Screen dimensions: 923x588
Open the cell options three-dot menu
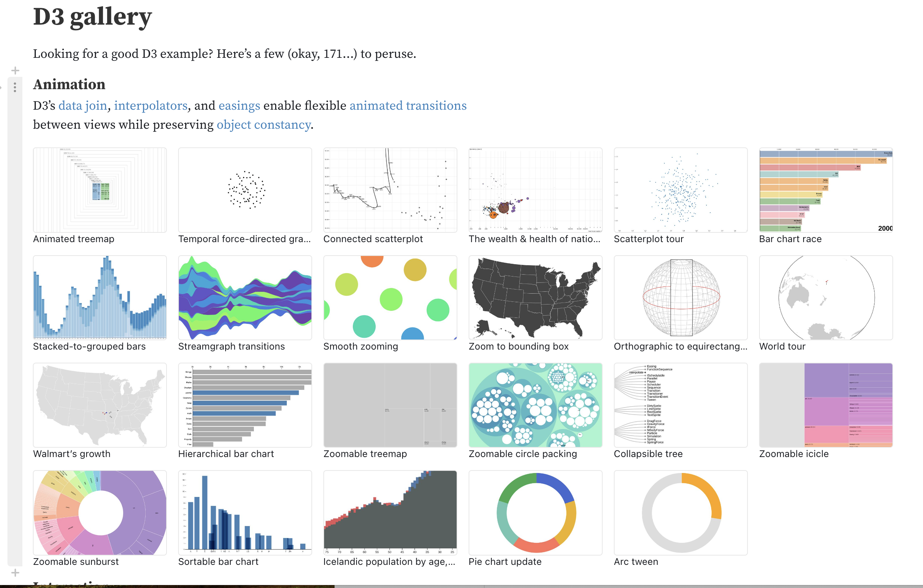pyautogui.click(x=15, y=87)
